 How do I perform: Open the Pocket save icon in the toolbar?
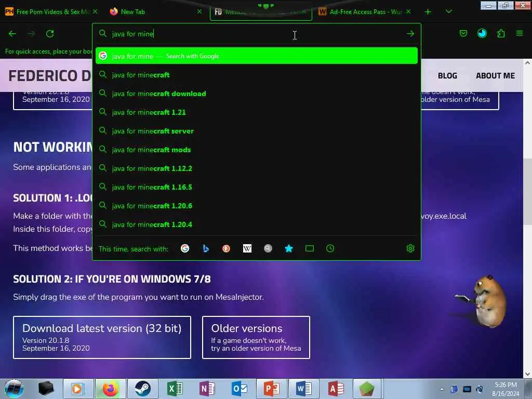(463, 33)
